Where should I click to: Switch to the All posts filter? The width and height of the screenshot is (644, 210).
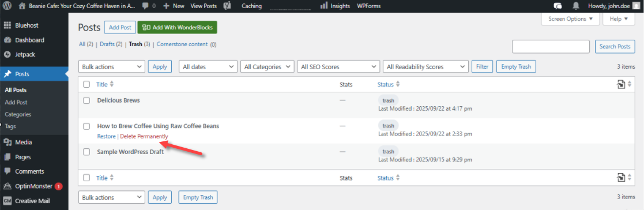click(82, 44)
